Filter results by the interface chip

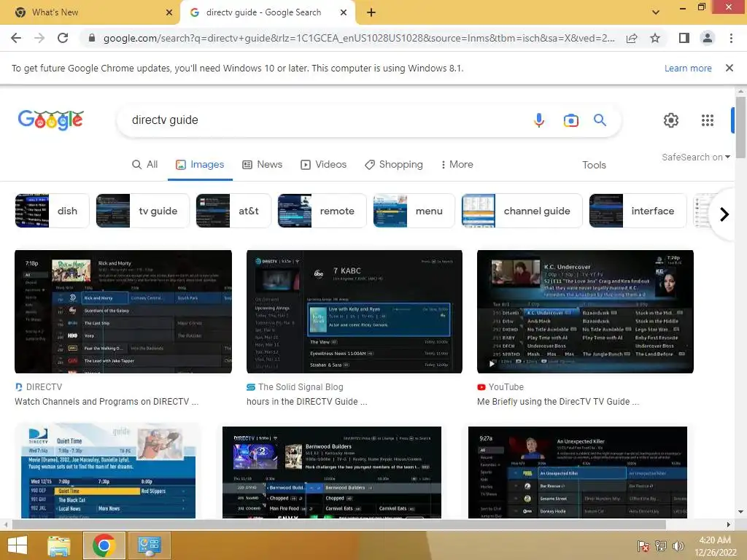coord(638,211)
